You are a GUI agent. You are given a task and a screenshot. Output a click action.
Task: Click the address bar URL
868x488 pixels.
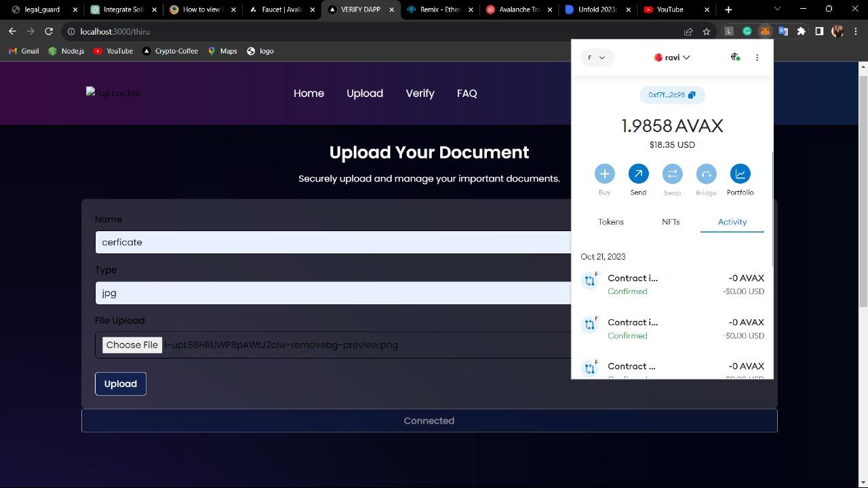pos(115,32)
